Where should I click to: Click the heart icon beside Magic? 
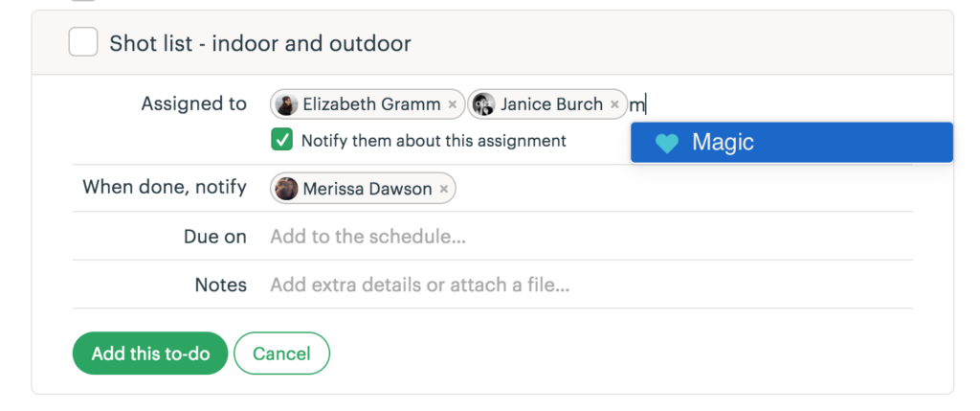[667, 143]
